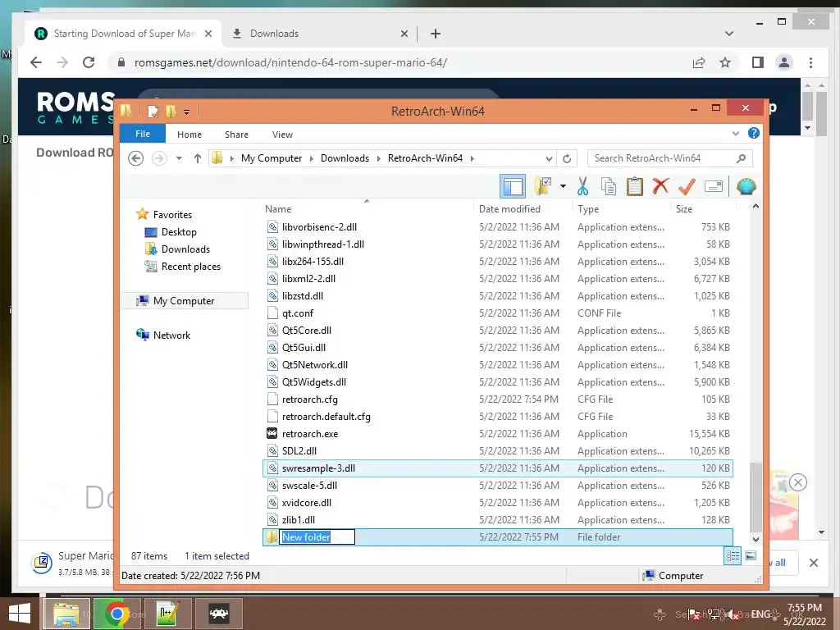Switch to details view button in status bar
The height and width of the screenshot is (630, 840).
pos(733,556)
